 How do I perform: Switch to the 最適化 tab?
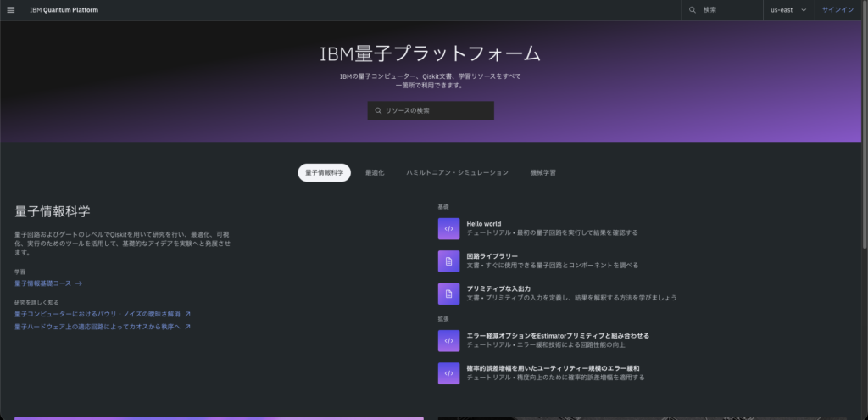click(x=375, y=172)
